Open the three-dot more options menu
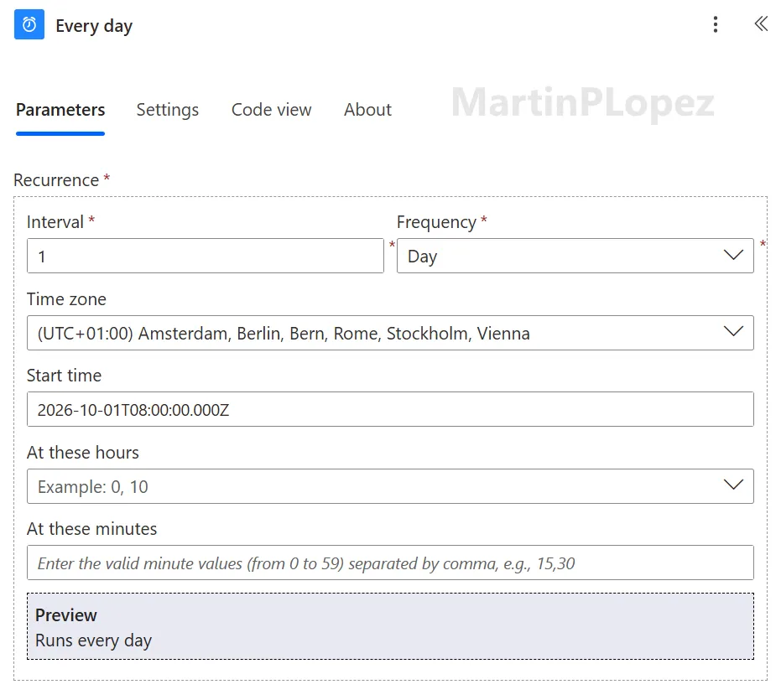This screenshot has width=781, height=700. (716, 24)
